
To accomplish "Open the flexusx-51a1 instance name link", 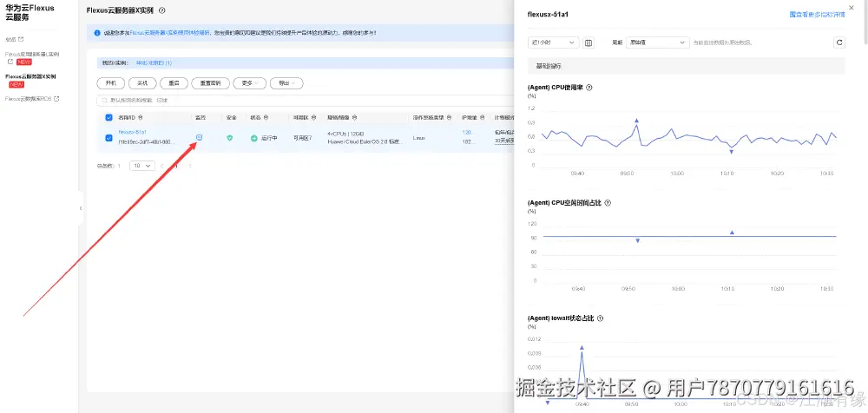I will (x=132, y=132).
